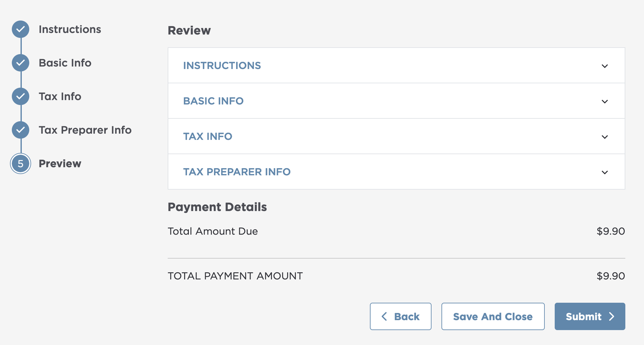Click the forward arrow on Submit button
Image resolution: width=644 pixels, height=345 pixels.
click(x=612, y=316)
